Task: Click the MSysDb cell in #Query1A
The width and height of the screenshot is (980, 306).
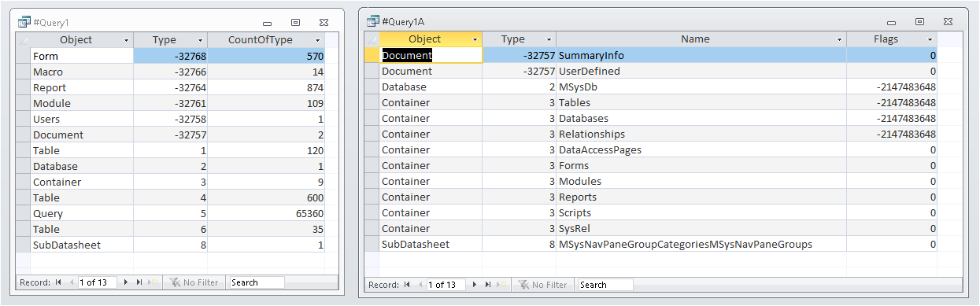Action: click(701, 87)
